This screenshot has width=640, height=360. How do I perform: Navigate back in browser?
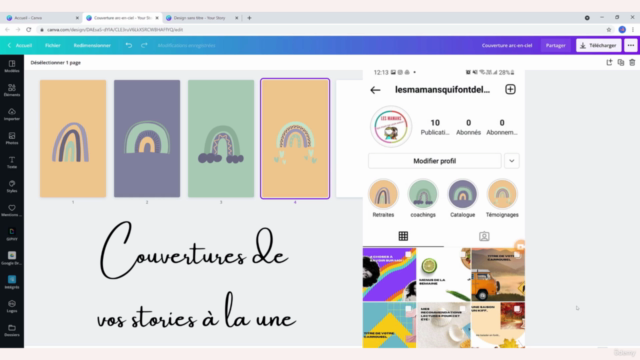click(7, 29)
